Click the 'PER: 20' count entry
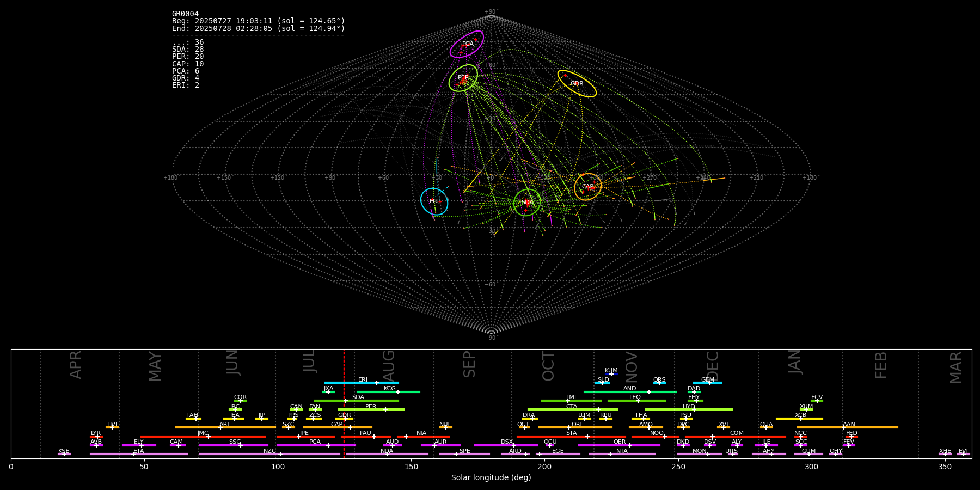Viewport: 980px width, 490px height. (x=188, y=57)
